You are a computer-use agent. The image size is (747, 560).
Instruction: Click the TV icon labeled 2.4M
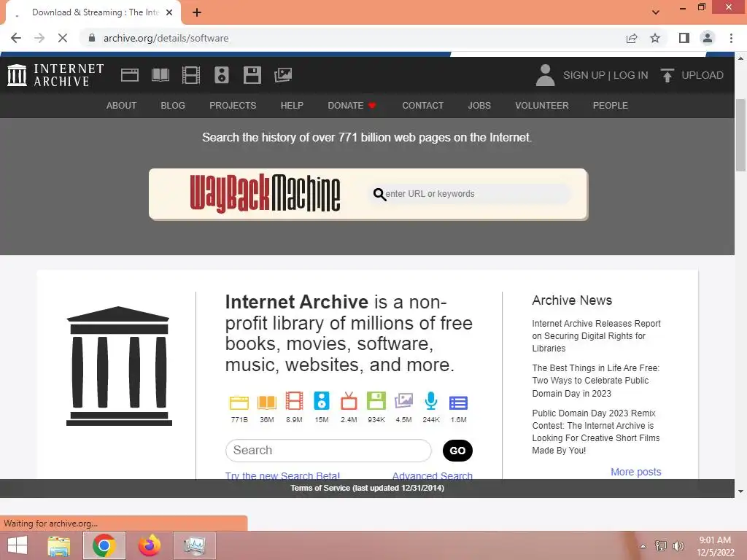coord(349,401)
